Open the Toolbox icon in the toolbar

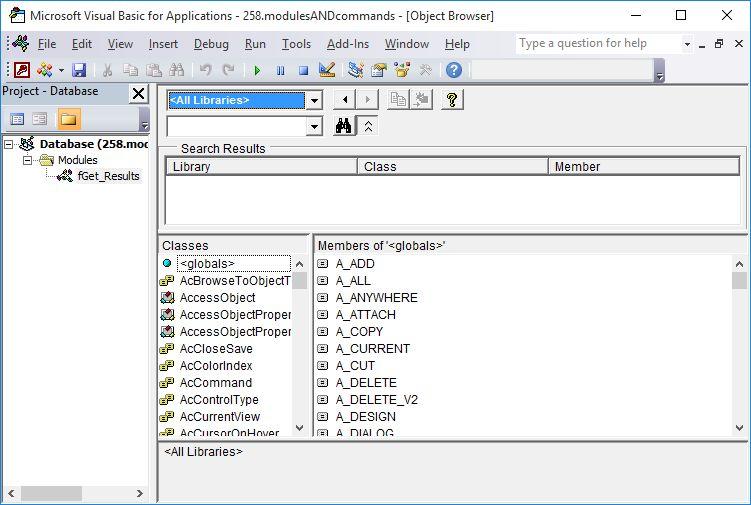425,70
